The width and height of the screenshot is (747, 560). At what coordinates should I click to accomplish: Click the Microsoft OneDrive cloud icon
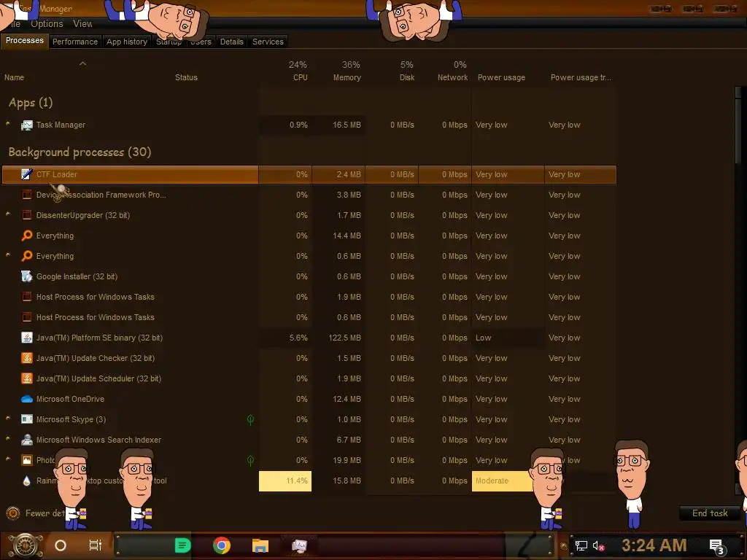(27, 399)
